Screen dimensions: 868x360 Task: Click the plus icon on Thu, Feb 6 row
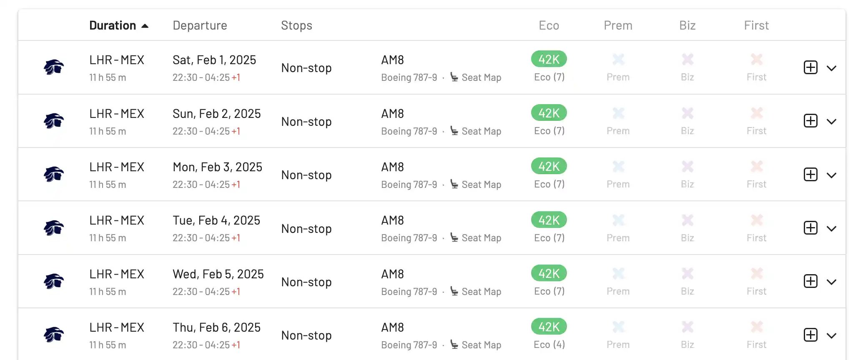coord(810,335)
